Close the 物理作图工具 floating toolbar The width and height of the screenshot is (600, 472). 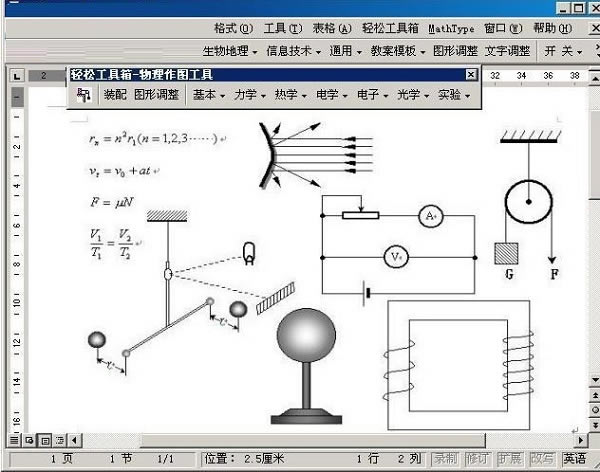click(x=471, y=74)
